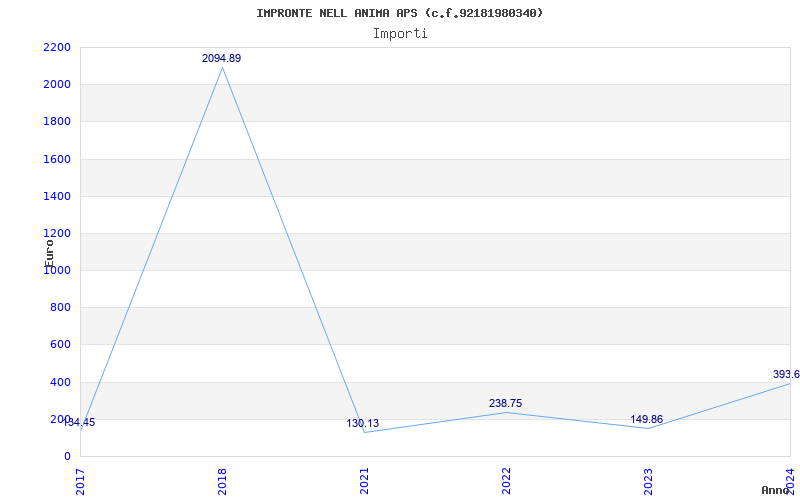This screenshot has width=800, height=500.
Task: Click the 134.45 data label
Action: [80, 422]
